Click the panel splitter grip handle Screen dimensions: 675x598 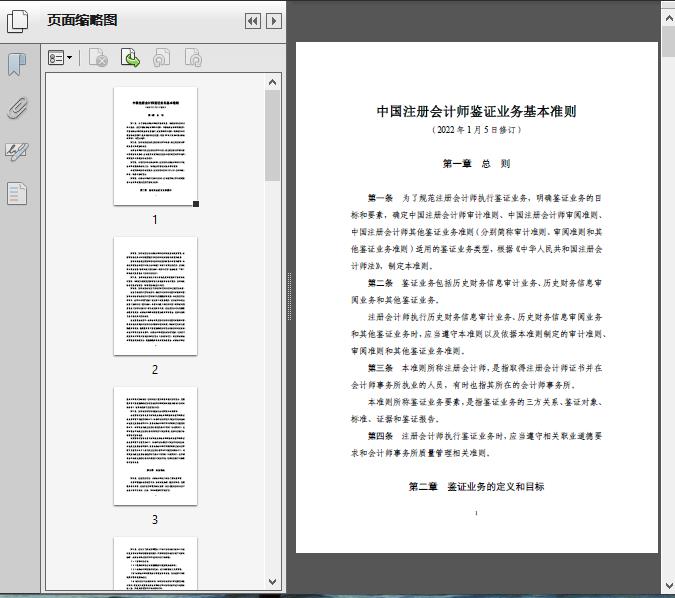(290, 296)
